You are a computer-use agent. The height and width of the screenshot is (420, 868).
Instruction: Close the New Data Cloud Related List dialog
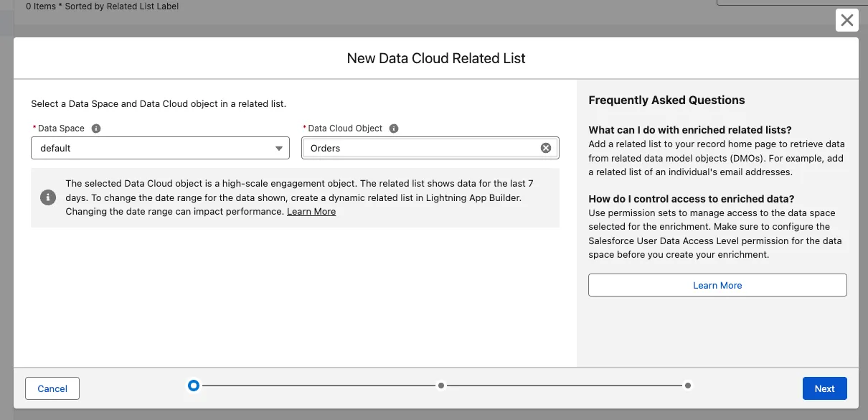(846, 20)
